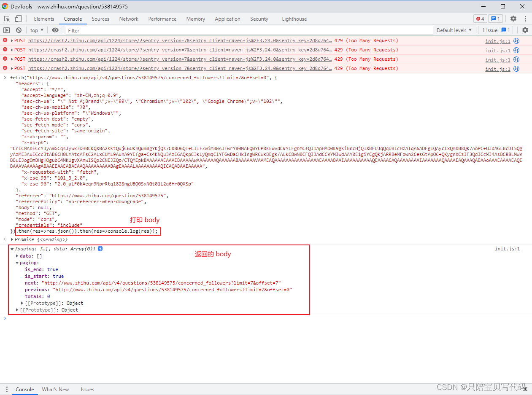Collapse the {paging: {…}, data: Array(0)} object
Viewport: 532px width, 395px height.
[12, 249]
